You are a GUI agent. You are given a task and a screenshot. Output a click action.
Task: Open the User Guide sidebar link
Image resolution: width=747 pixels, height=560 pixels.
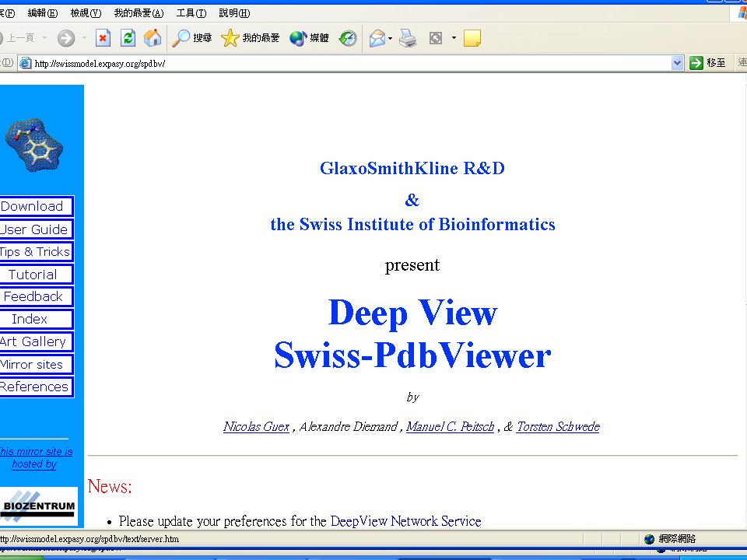(36, 229)
